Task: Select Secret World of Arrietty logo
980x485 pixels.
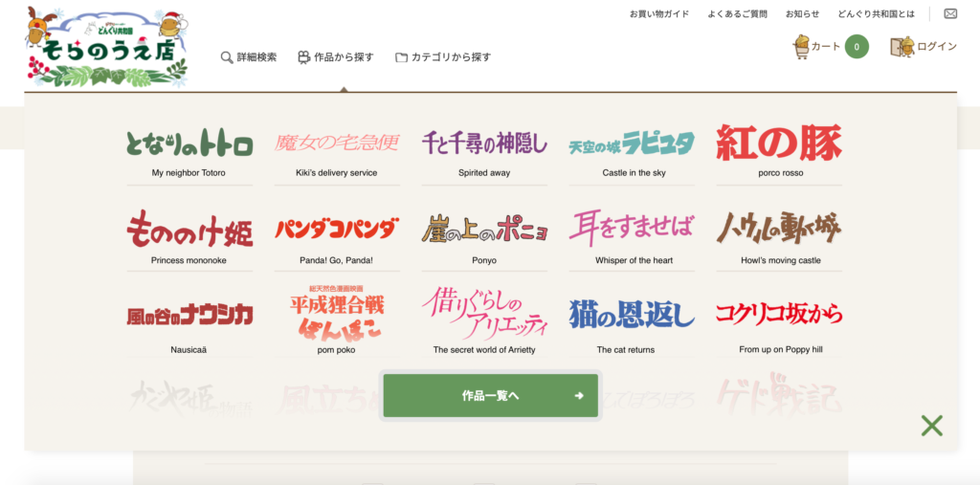Action: click(x=484, y=313)
